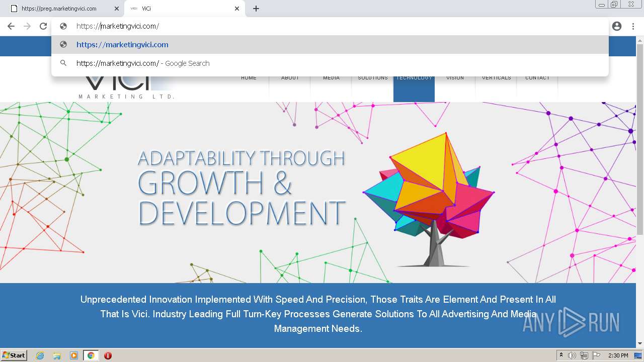Choose the https://marketingvici.com autocomplete suggestion

tap(330, 45)
